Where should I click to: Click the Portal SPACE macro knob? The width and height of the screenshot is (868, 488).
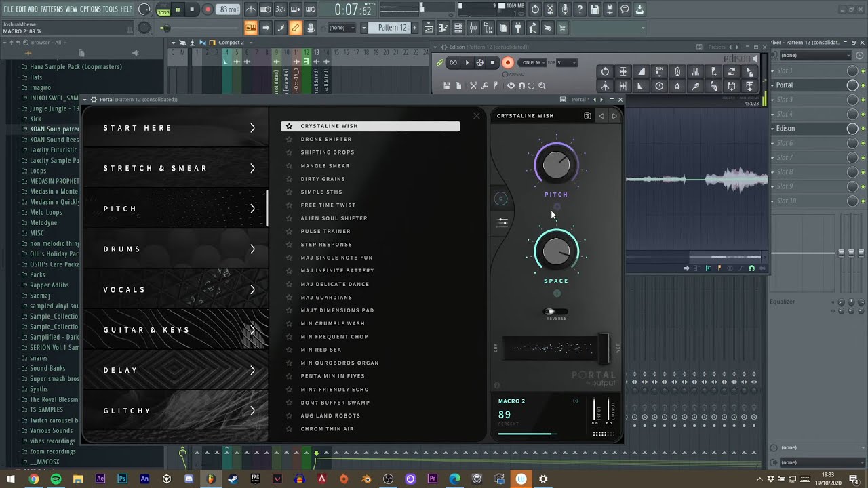click(556, 251)
